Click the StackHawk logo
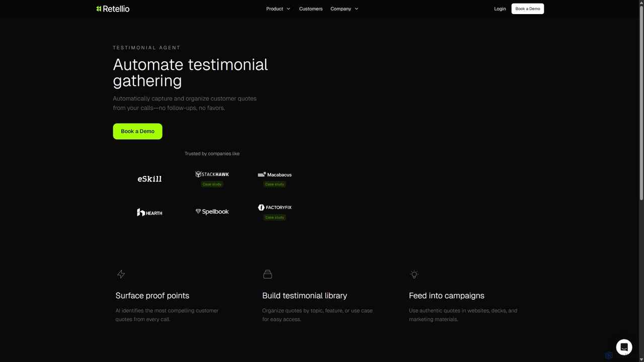Screen dimensions: 644x362 tap(212, 174)
